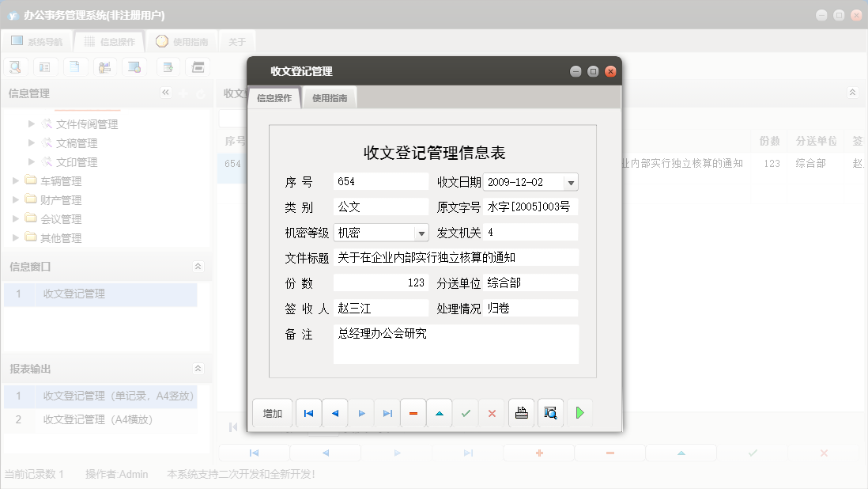Jump to first record using the navigation arrow
The image size is (868, 489).
(x=308, y=412)
